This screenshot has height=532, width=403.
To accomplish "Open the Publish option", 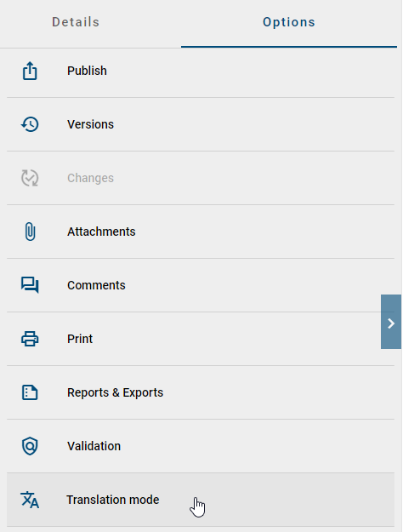I will click(x=201, y=71).
